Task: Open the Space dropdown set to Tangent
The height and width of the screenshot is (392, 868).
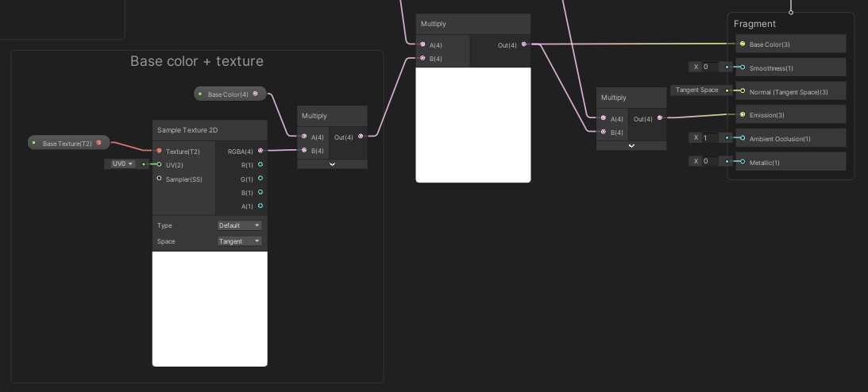Action: coord(239,241)
